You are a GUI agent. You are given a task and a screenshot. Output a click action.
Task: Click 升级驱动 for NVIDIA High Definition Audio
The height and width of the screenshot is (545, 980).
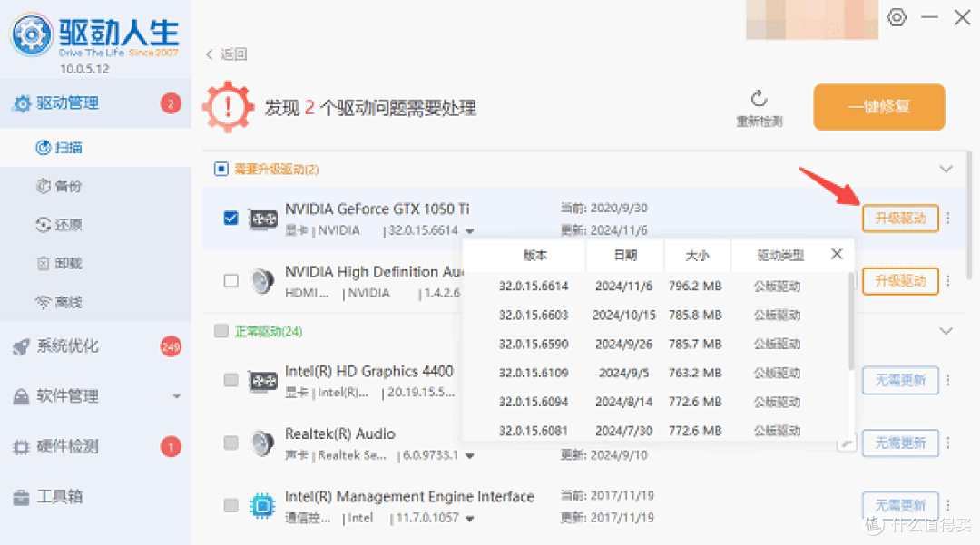pos(900,281)
